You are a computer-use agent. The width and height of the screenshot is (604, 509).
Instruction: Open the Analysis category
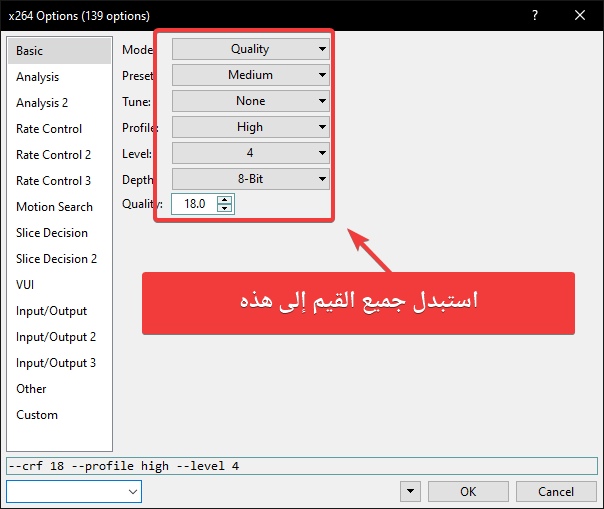click(59, 77)
